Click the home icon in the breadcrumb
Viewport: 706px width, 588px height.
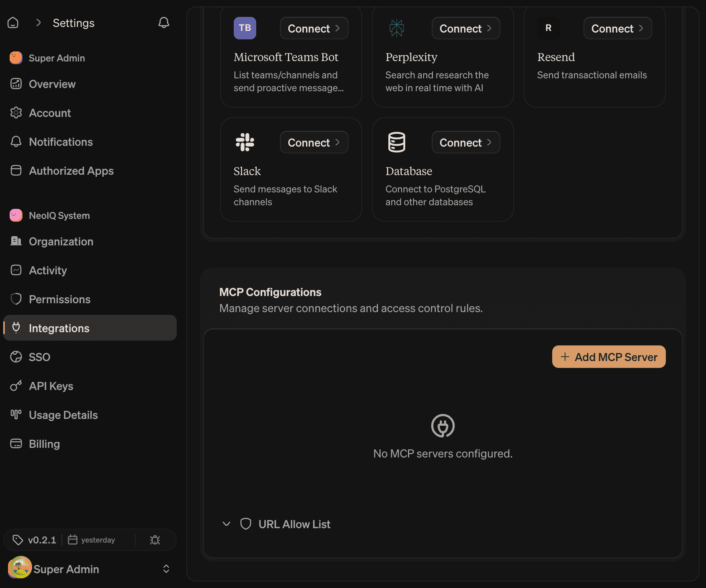click(x=13, y=22)
